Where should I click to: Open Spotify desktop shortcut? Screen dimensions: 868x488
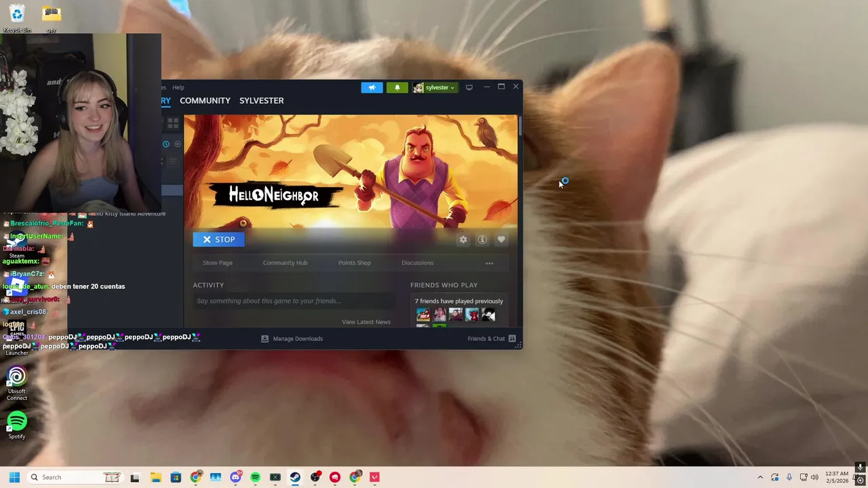coord(17,426)
